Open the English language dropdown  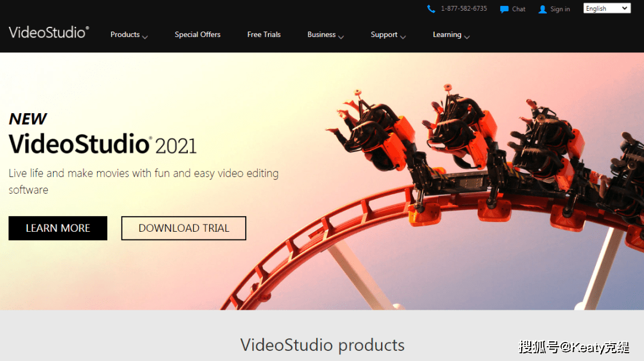(x=607, y=8)
